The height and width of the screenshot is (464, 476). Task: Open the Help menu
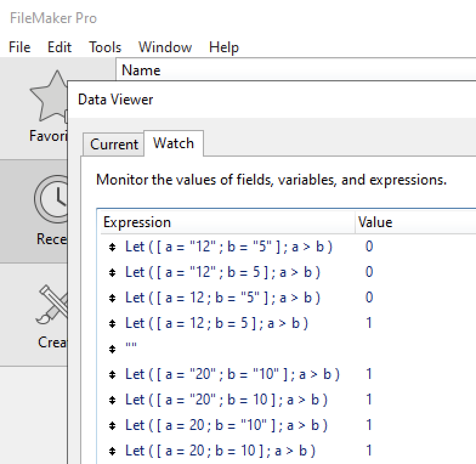coord(224,47)
